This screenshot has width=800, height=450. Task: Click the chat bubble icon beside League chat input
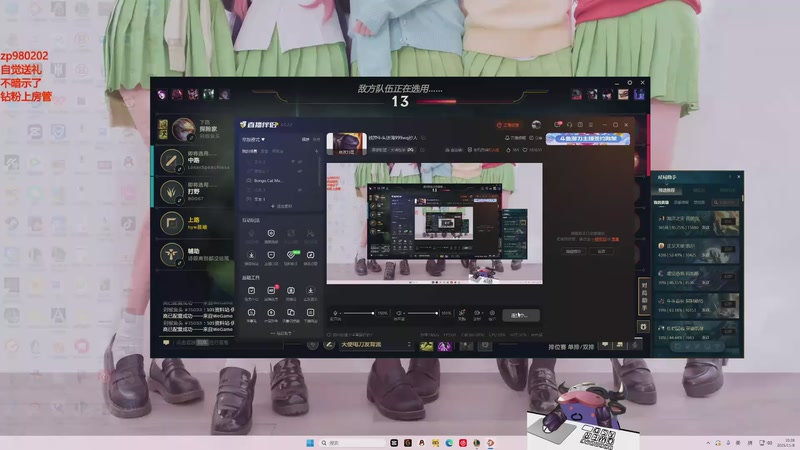tap(166, 343)
